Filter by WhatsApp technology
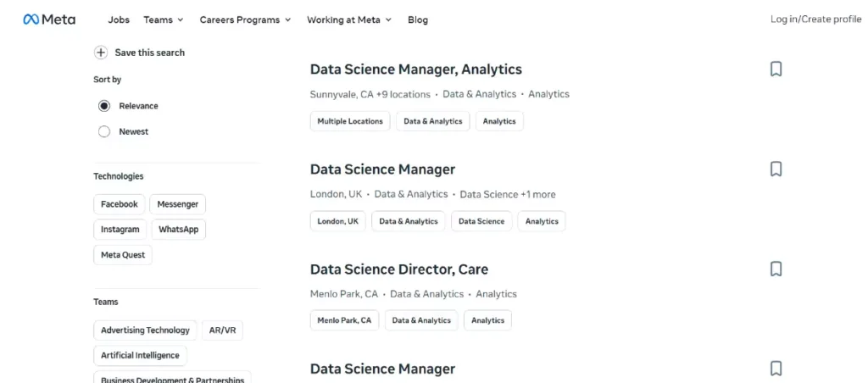 click(178, 229)
